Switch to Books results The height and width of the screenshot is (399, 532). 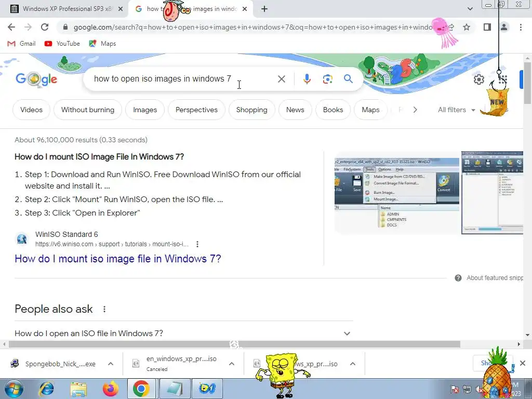(x=333, y=110)
